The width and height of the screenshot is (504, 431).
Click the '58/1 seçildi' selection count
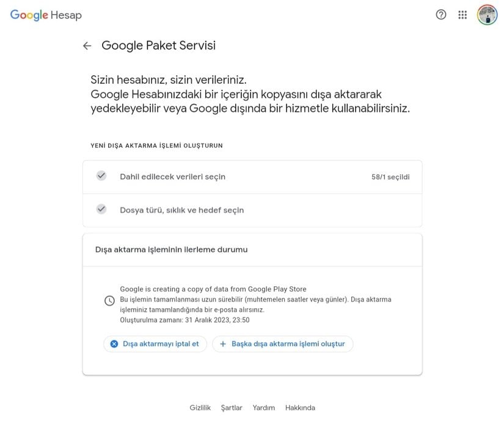tap(390, 177)
